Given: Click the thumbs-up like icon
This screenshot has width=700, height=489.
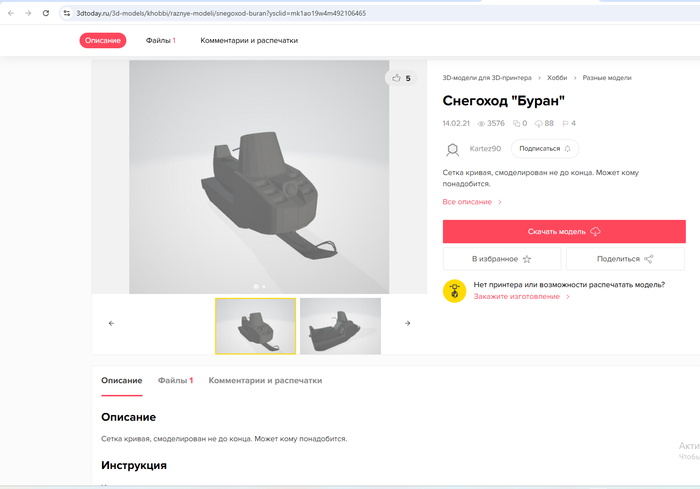Looking at the screenshot, I should tap(397, 78).
